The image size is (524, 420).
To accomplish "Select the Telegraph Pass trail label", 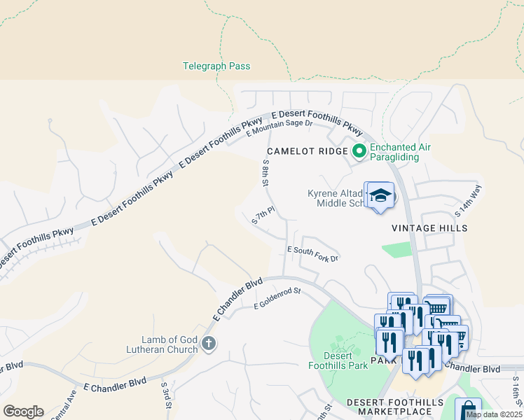I will coord(216,66).
